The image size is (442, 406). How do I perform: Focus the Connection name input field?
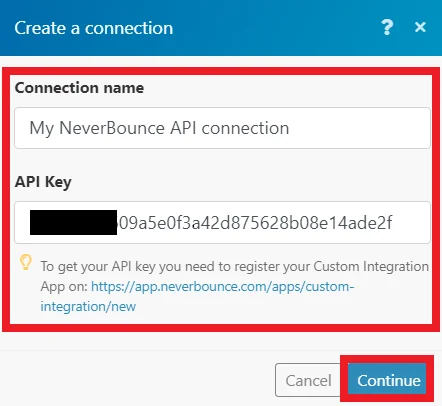[222, 128]
